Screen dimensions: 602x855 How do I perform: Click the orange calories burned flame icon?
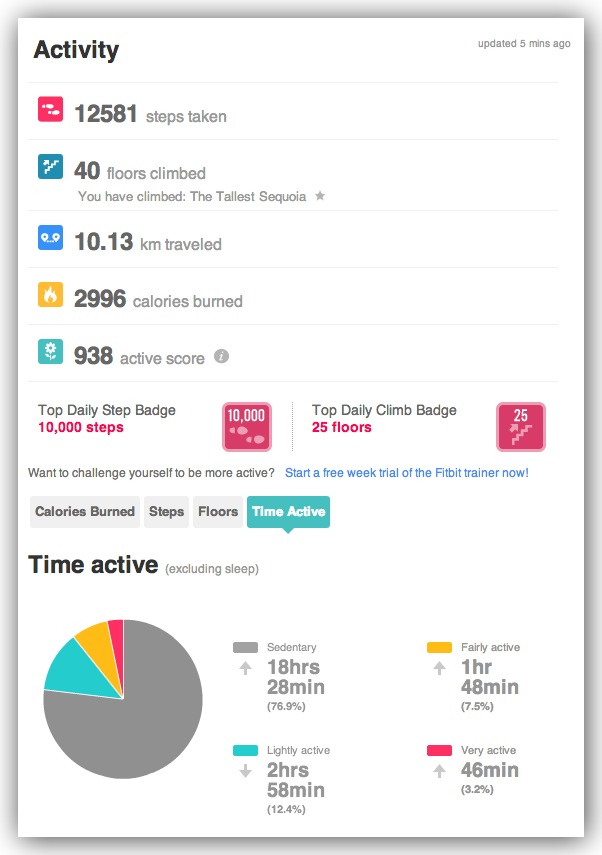coord(51,295)
